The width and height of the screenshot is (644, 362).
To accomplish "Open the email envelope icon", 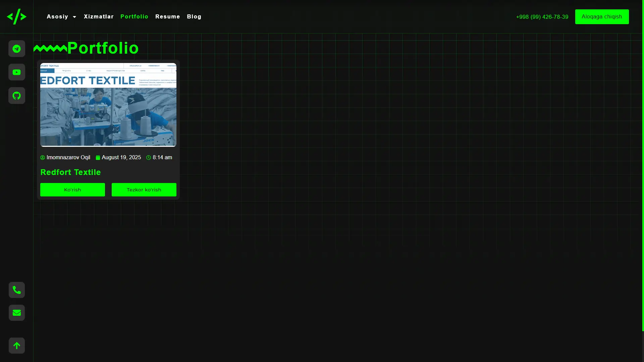I will pos(16,313).
